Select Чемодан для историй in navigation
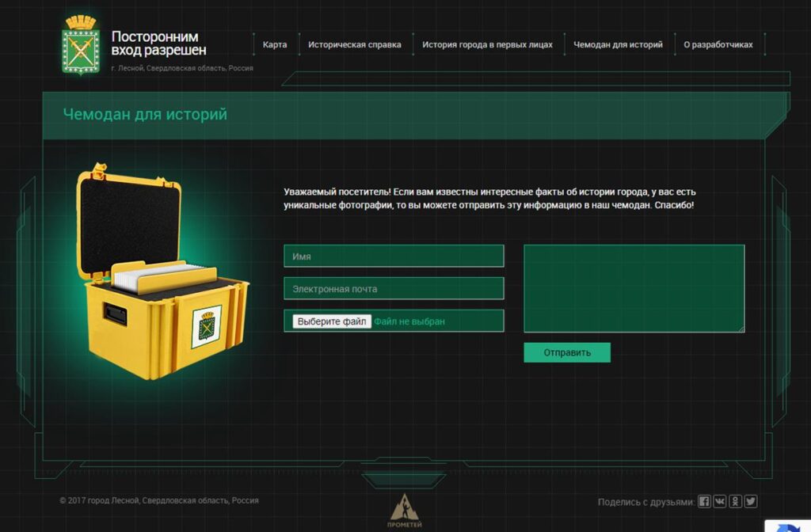 (618, 45)
